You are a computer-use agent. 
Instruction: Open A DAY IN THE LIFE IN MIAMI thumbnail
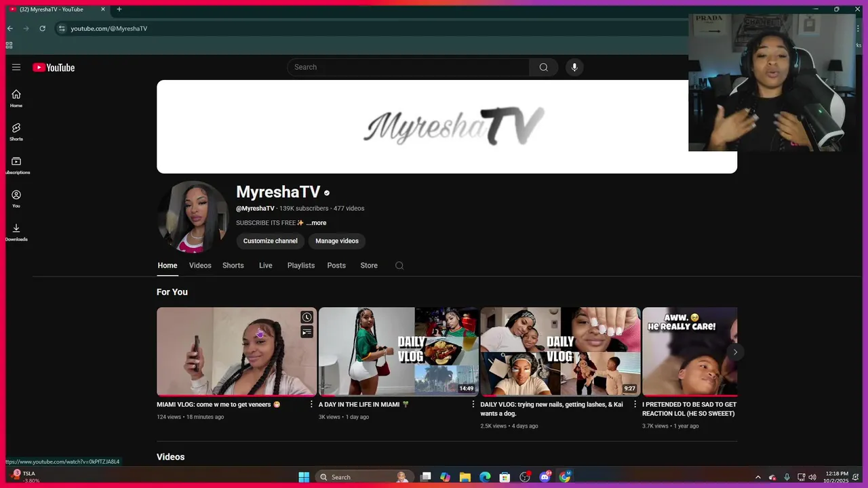(399, 351)
